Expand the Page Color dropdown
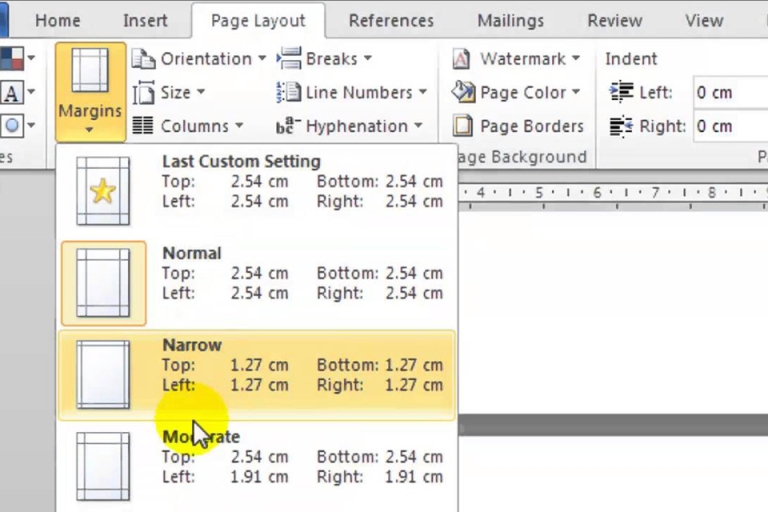 click(516, 92)
